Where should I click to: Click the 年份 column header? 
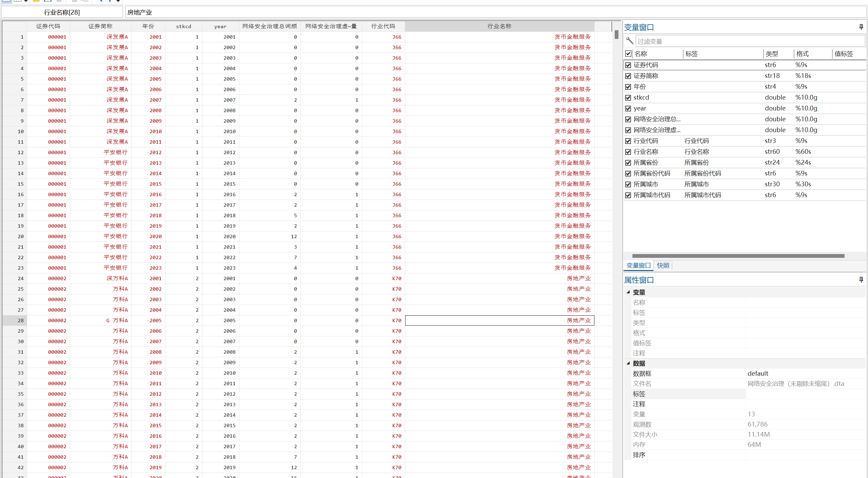148,26
